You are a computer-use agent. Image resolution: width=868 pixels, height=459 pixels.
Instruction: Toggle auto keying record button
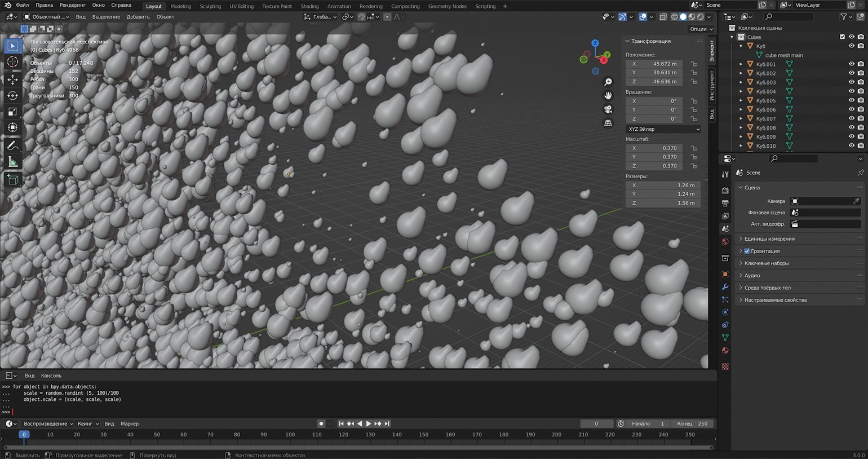(x=321, y=423)
